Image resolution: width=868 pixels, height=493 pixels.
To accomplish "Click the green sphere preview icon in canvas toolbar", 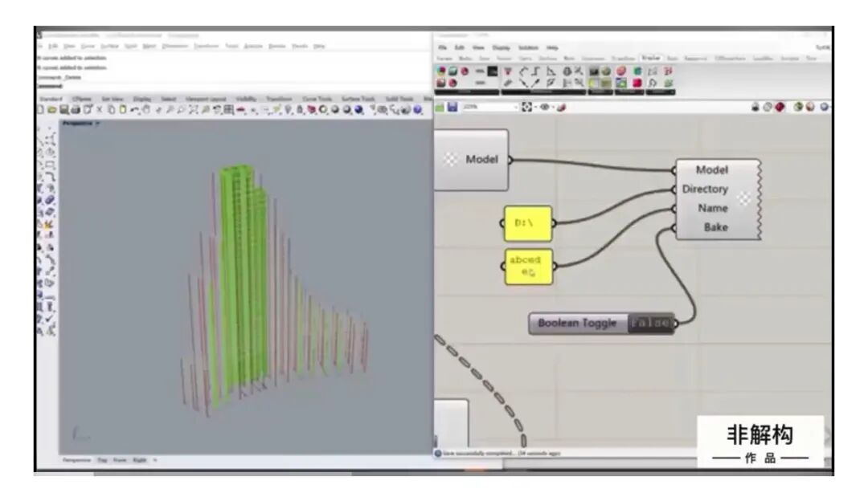I will coord(798,107).
